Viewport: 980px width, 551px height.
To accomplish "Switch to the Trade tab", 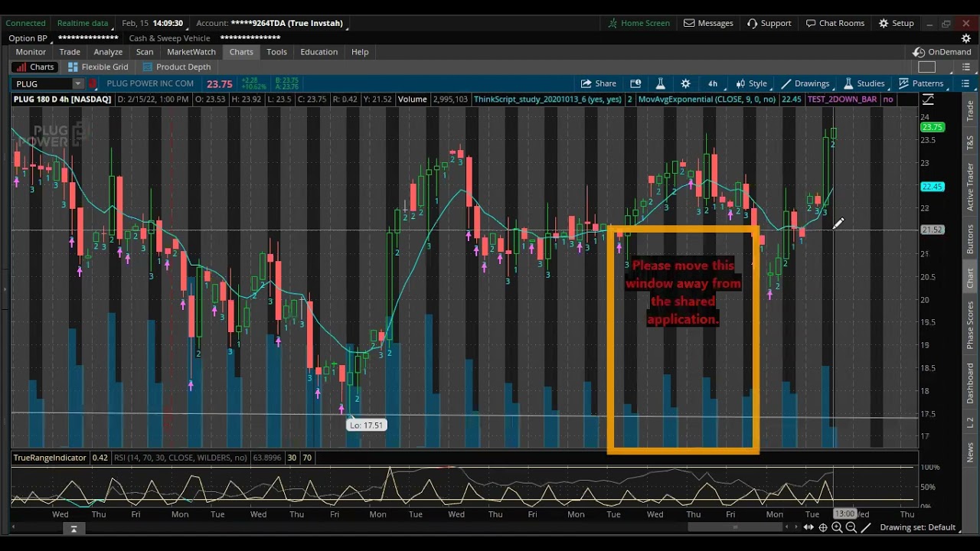I will (70, 52).
